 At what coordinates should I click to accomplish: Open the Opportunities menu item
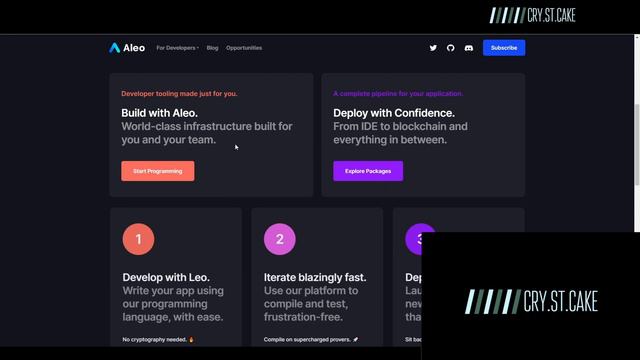point(244,48)
